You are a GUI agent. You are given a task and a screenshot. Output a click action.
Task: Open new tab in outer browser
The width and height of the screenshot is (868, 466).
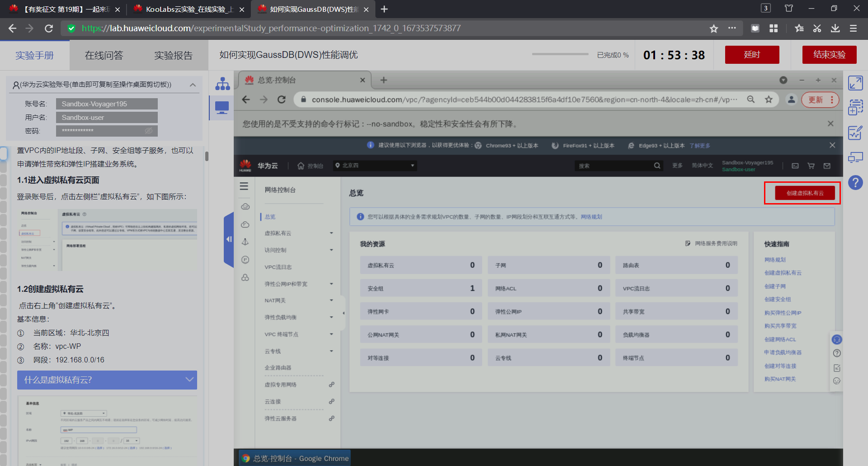384,9
